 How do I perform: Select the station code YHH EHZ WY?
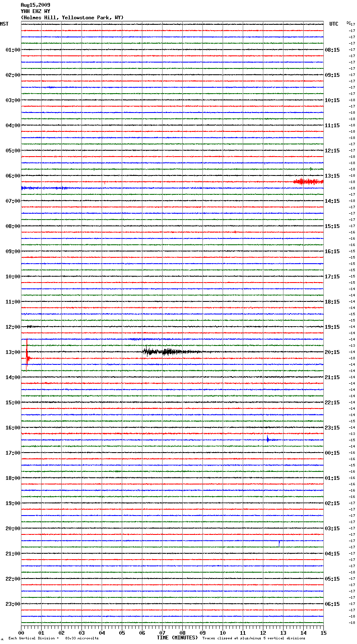point(35,11)
